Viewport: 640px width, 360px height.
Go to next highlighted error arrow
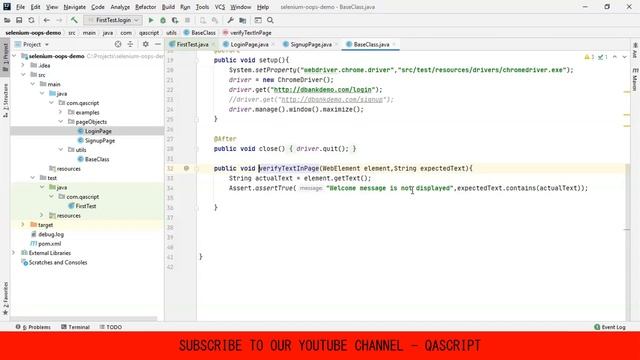624,57
